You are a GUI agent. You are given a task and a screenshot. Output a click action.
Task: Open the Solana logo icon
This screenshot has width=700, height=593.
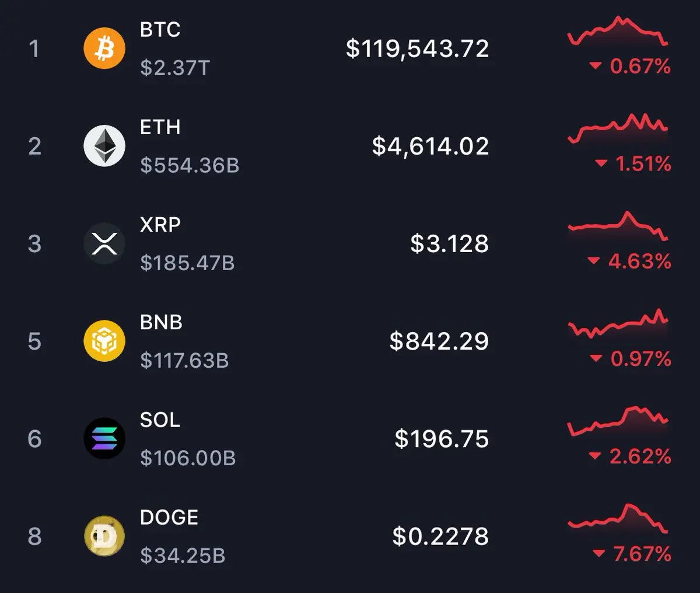104,438
